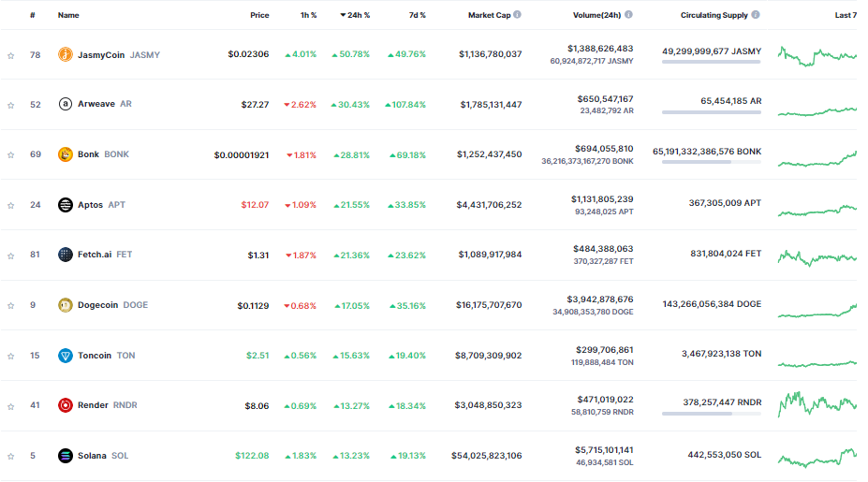Sort by the # rank column header

pos(33,15)
